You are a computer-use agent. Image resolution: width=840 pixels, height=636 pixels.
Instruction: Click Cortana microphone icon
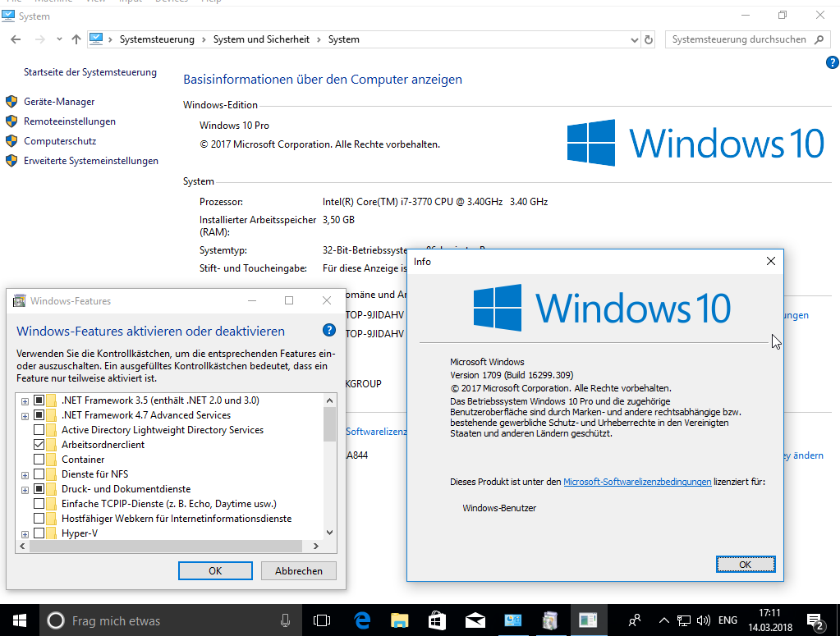(285, 620)
